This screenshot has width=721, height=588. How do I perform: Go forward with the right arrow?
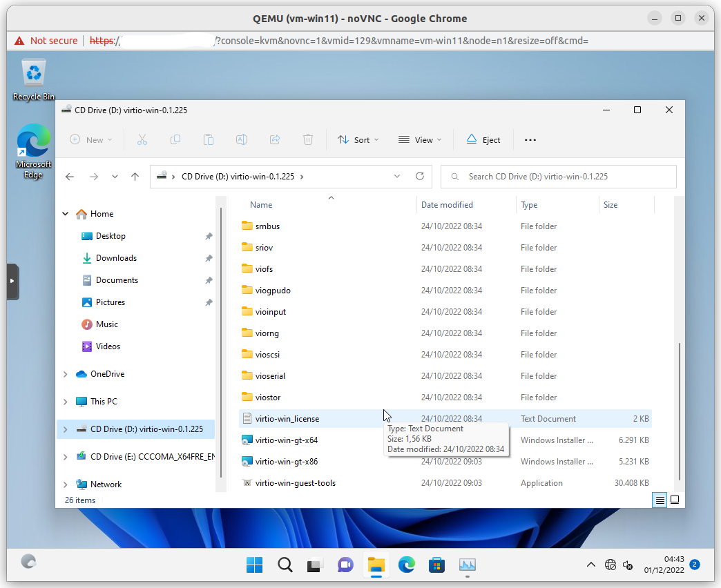coord(94,177)
